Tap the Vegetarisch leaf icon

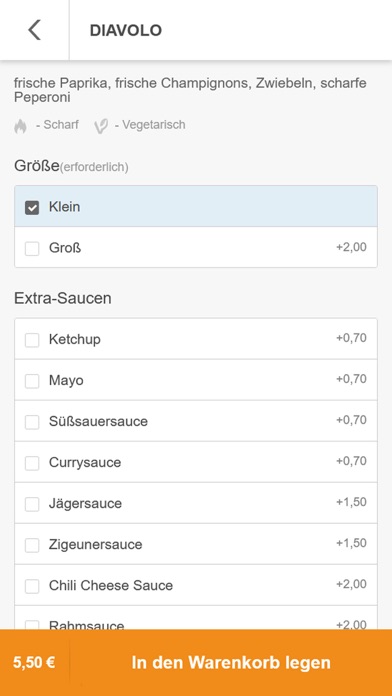click(101, 126)
